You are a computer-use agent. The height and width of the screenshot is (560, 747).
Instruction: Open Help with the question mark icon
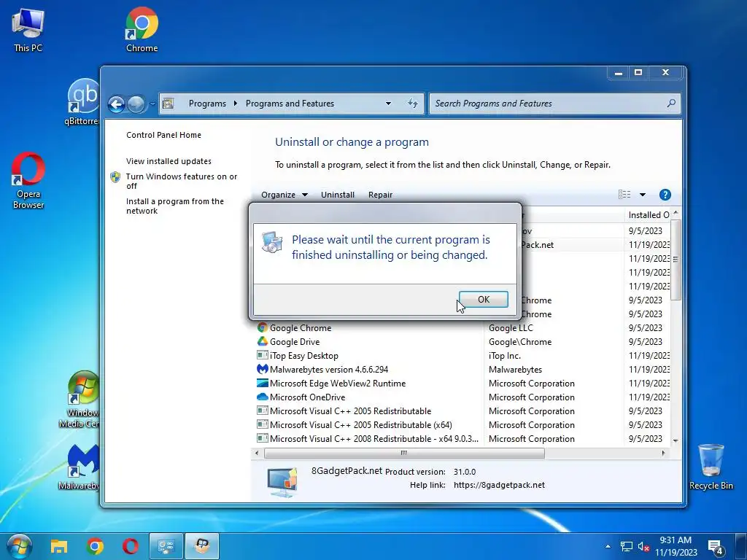665,194
